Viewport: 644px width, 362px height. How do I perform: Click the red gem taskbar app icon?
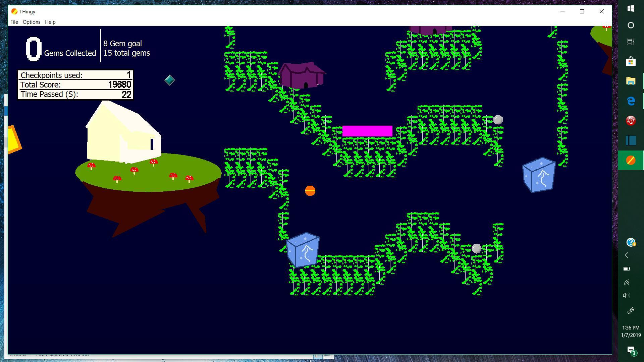(x=631, y=121)
